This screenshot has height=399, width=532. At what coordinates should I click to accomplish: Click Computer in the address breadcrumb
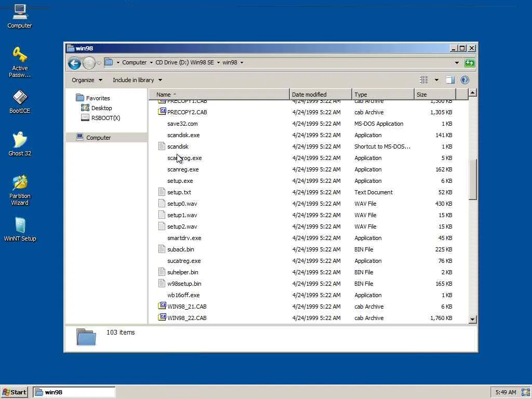click(135, 62)
